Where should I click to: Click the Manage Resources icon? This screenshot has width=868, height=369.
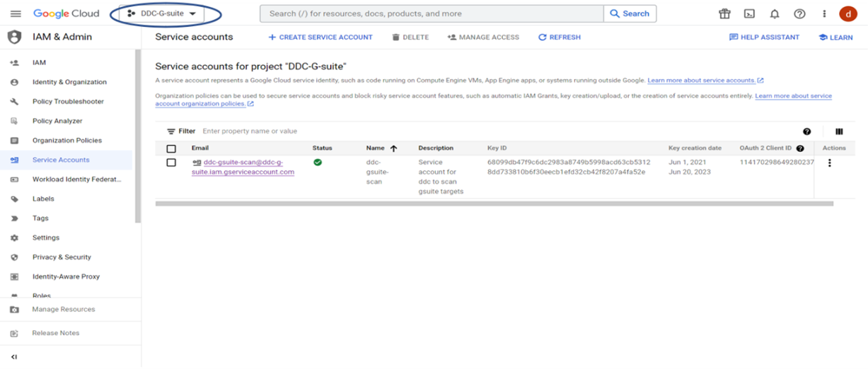tap(14, 310)
